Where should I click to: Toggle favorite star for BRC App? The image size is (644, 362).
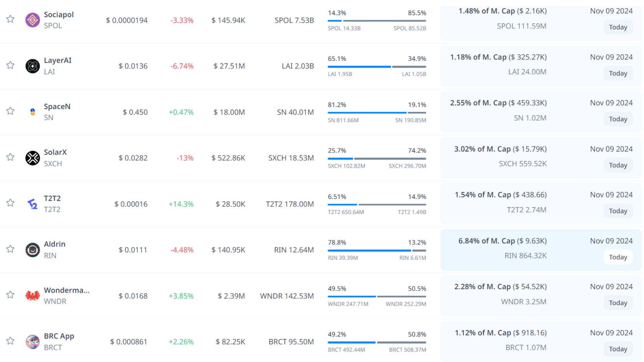coord(10,341)
